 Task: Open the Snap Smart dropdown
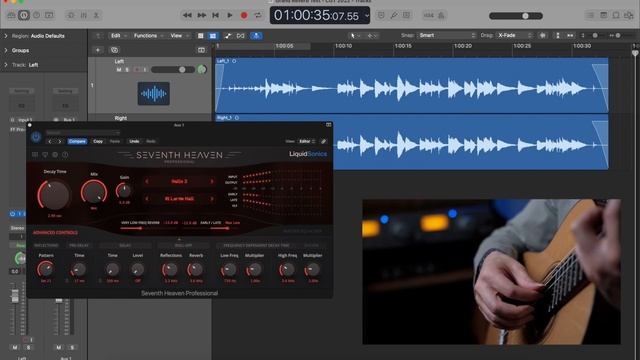coord(447,36)
